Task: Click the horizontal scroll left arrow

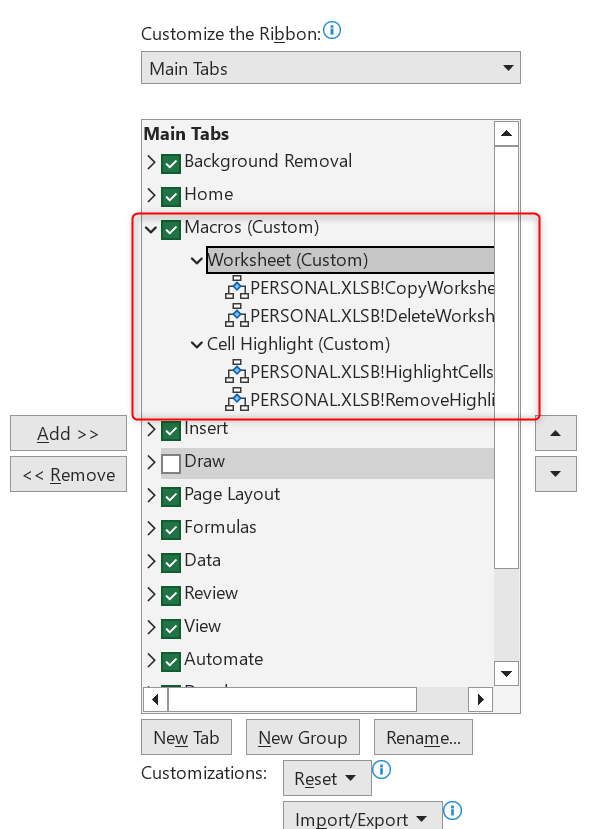Action: (x=155, y=699)
